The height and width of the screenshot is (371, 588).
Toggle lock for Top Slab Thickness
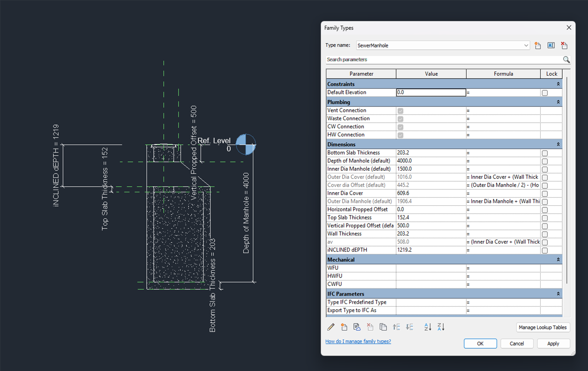tap(545, 218)
